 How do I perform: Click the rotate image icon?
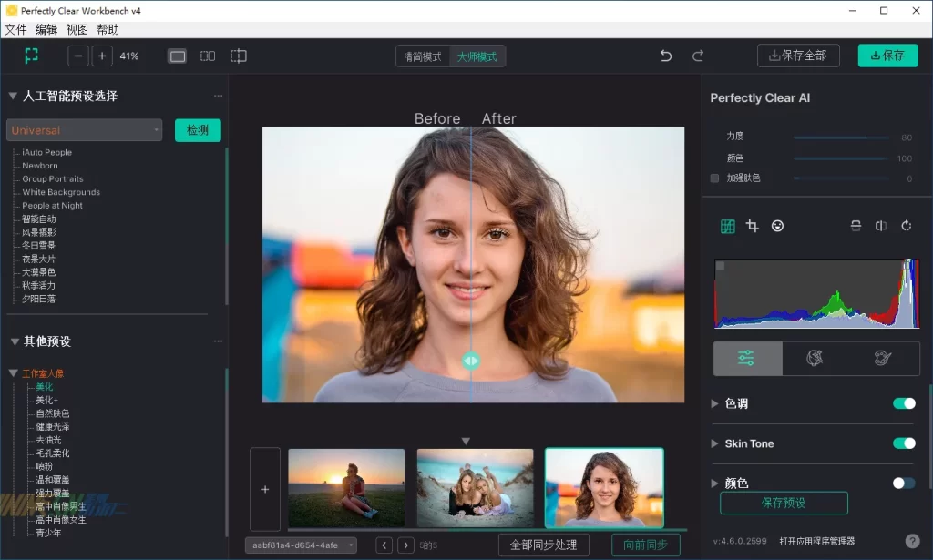point(907,226)
